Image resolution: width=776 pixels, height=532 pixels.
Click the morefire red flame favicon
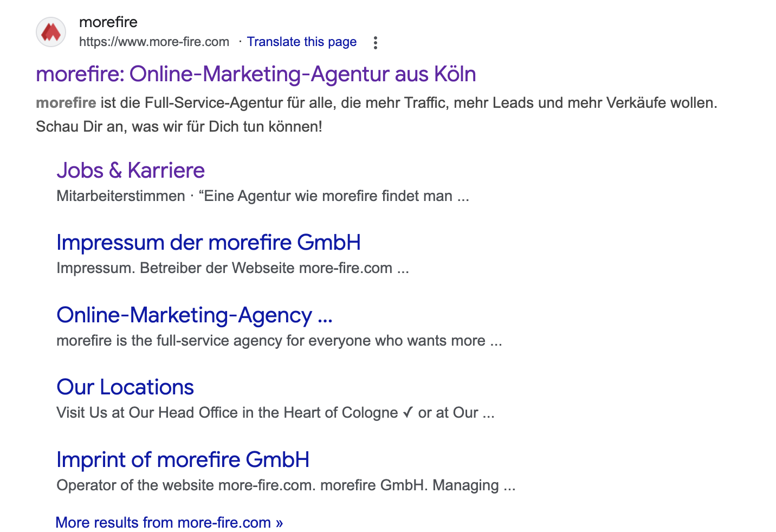(x=51, y=32)
